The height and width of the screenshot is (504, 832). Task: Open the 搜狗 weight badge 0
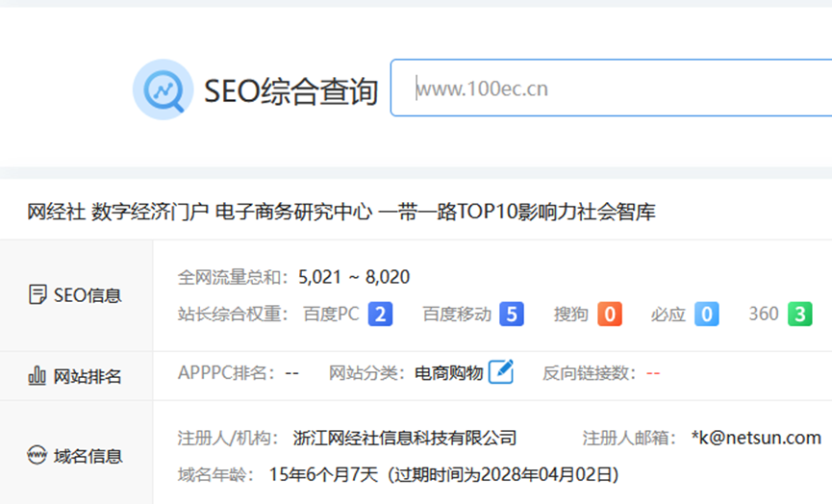(610, 315)
